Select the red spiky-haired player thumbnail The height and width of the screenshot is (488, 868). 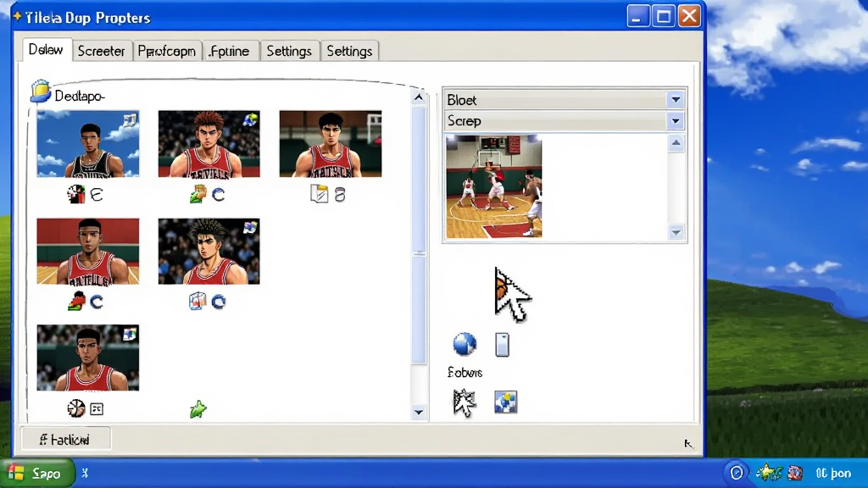tap(209, 144)
